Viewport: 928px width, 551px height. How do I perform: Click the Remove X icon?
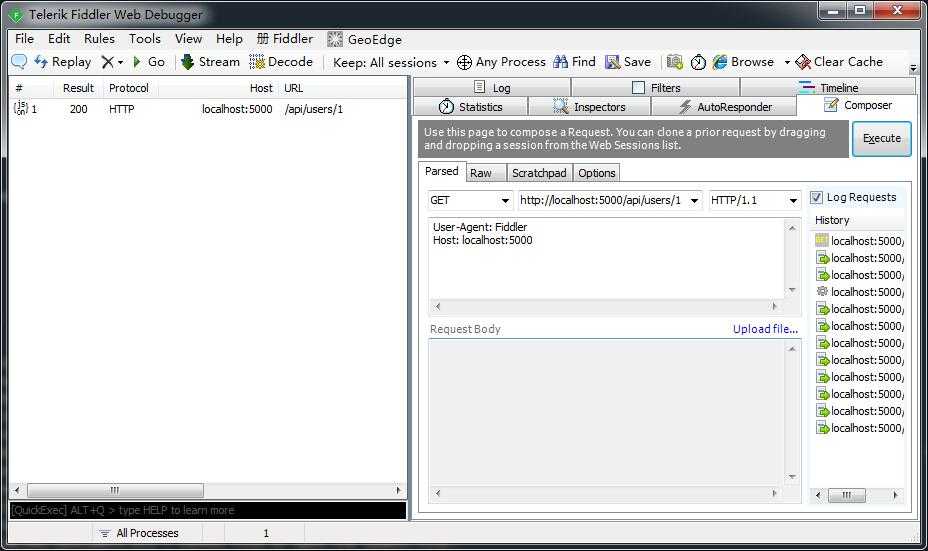(107, 62)
